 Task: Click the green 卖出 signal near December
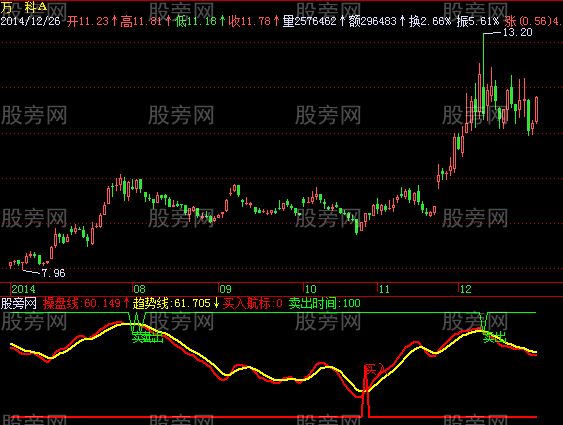(x=495, y=337)
